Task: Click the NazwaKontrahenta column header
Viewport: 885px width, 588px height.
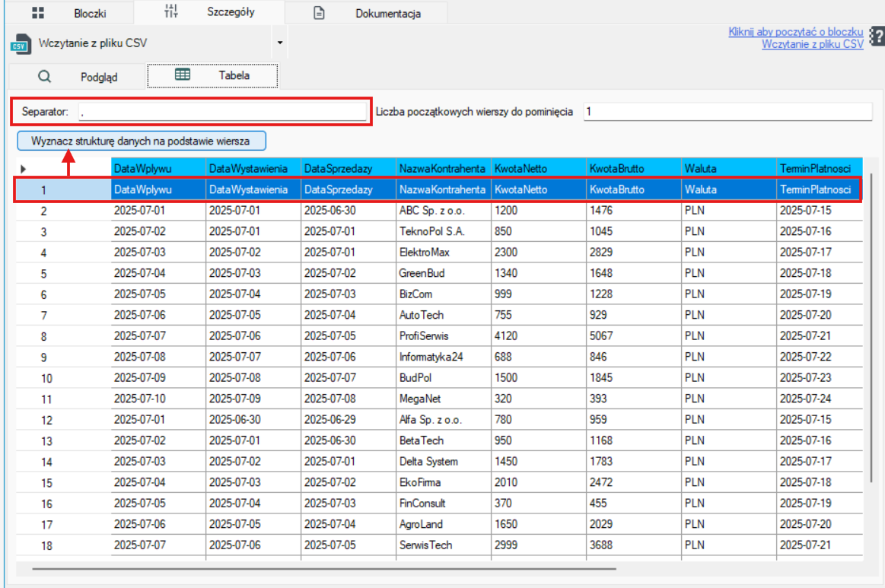Action: 444,168
